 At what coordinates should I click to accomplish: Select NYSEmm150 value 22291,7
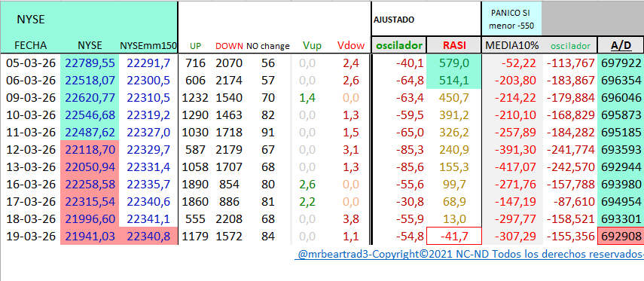148,63
